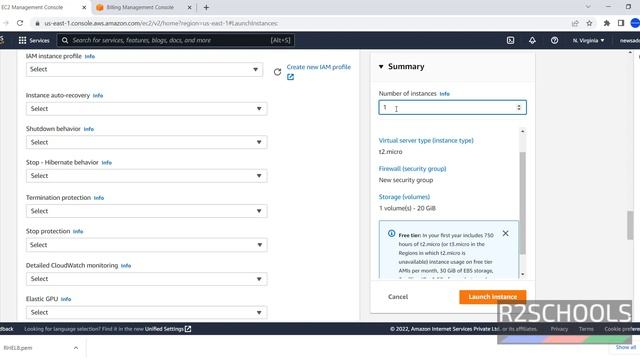Click the Launch instance button
Viewport: 640px width, 360px height.
pyautogui.click(x=493, y=297)
